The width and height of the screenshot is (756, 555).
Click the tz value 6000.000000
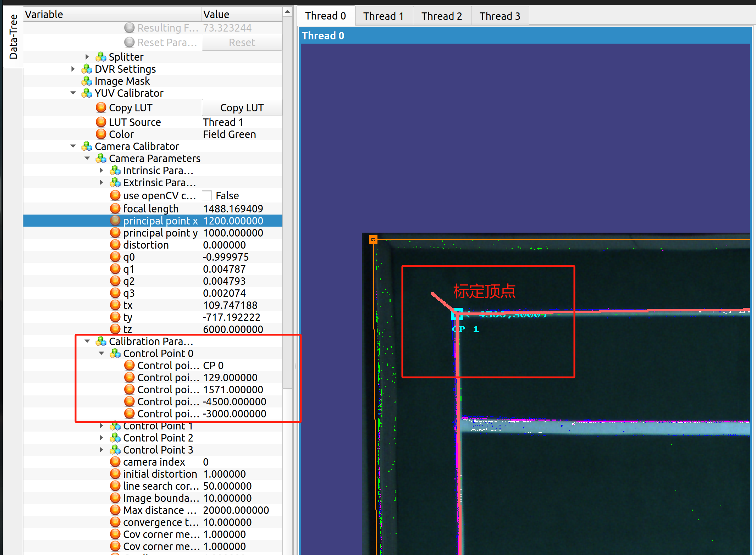[233, 329]
